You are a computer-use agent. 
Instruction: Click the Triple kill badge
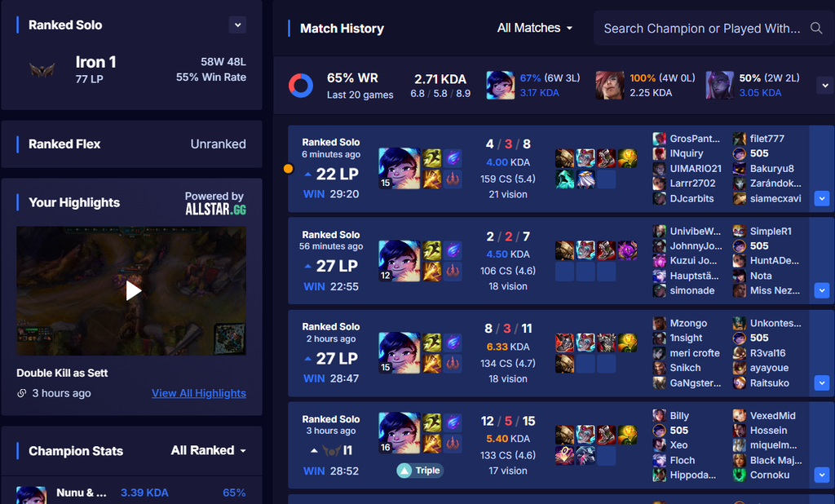click(x=420, y=471)
